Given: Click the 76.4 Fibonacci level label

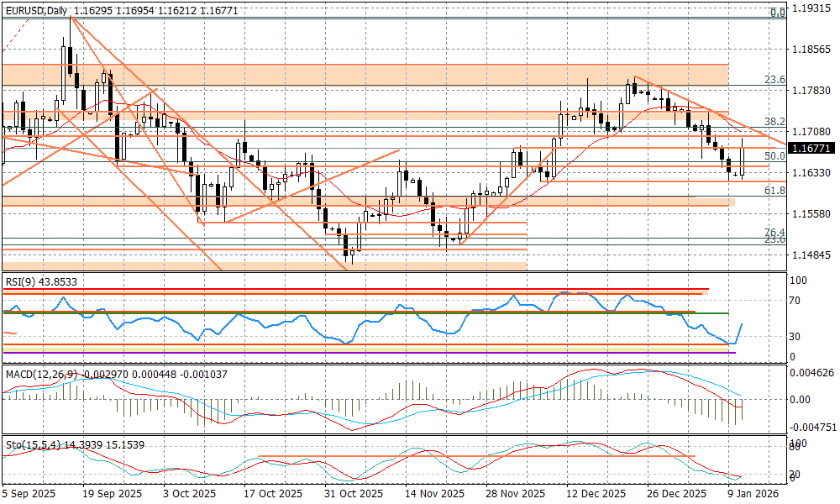Looking at the screenshot, I should coord(774,232).
